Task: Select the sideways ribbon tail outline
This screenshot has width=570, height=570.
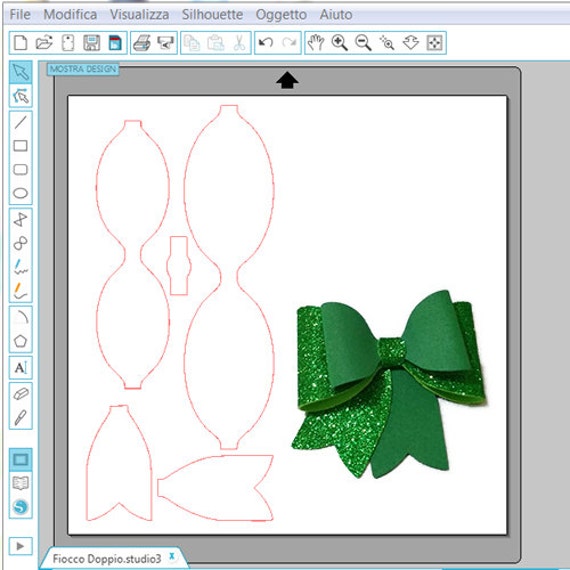Action: pyautogui.click(x=215, y=488)
